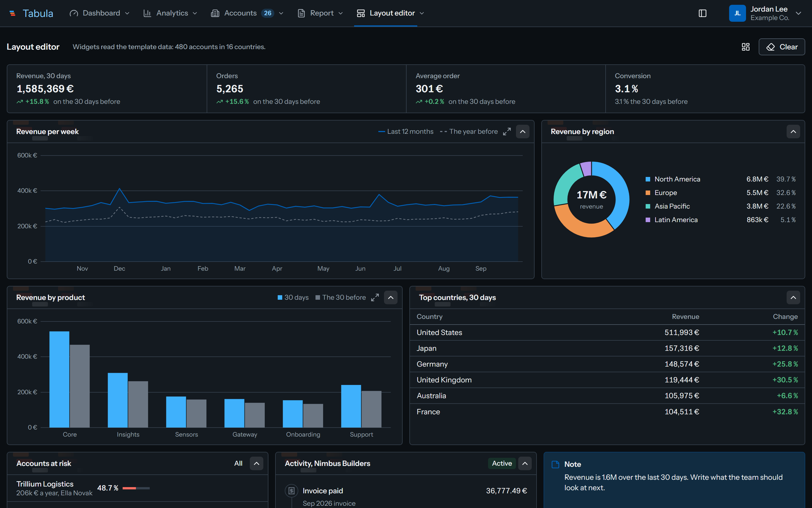Click the Report document icon
The width and height of the screenshot is (812, 508).
(301, 13)
